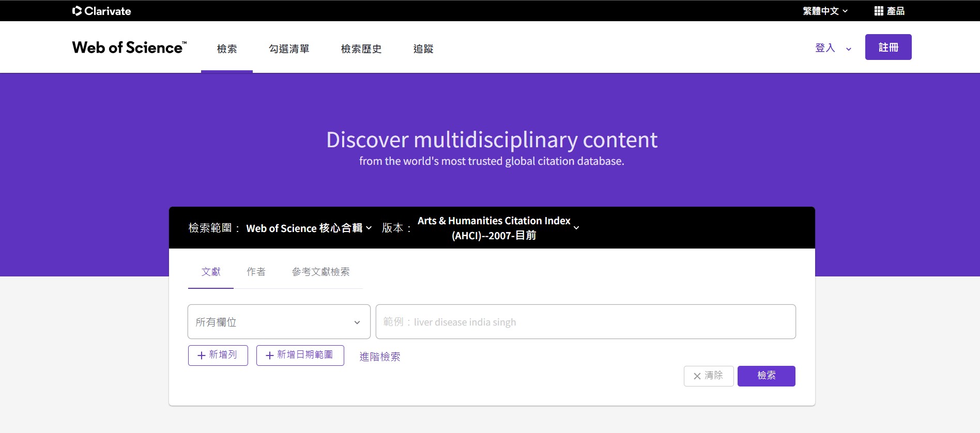Open the 進階檢索 advanced search link
The image size is (980, 433).
[x=380, y=357]
